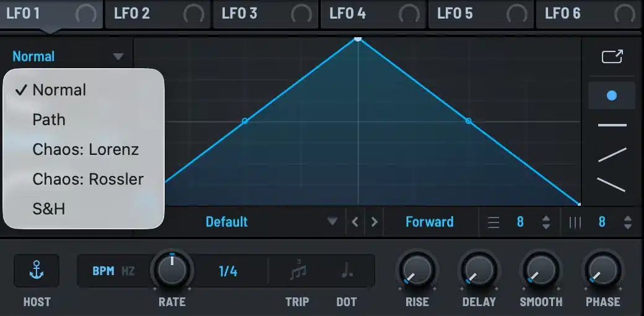Go to previous LFO shape preset

tap(355, 222)
